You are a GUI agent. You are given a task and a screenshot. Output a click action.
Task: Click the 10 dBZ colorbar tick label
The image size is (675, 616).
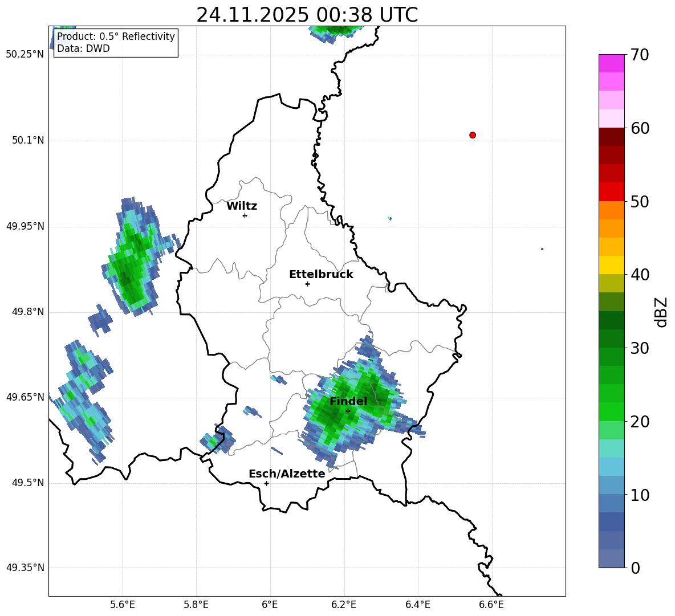640,495
